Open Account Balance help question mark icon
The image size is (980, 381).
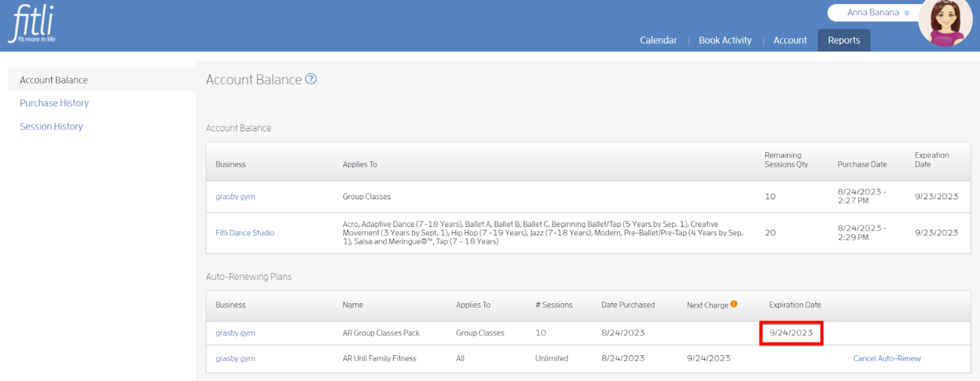coord(311,79)
